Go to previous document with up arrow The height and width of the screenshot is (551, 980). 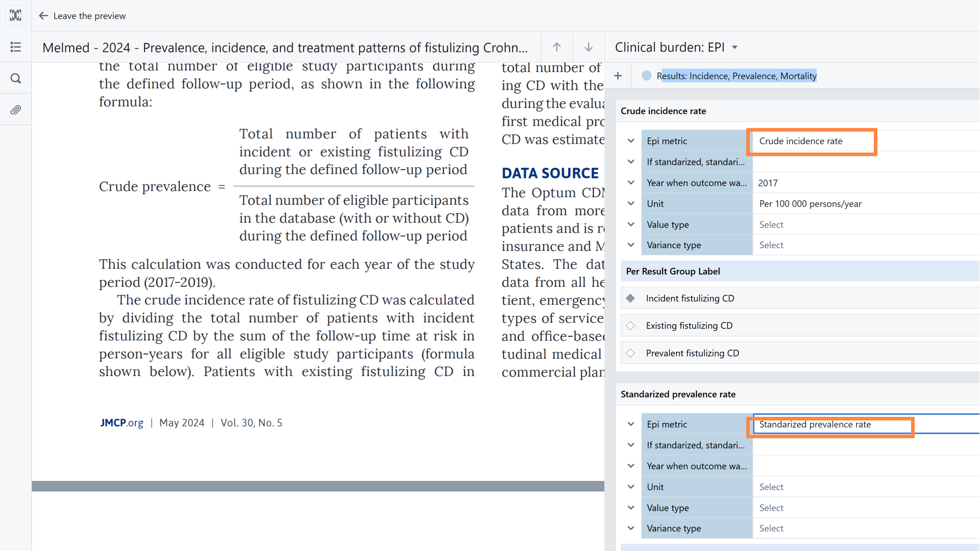557,47
